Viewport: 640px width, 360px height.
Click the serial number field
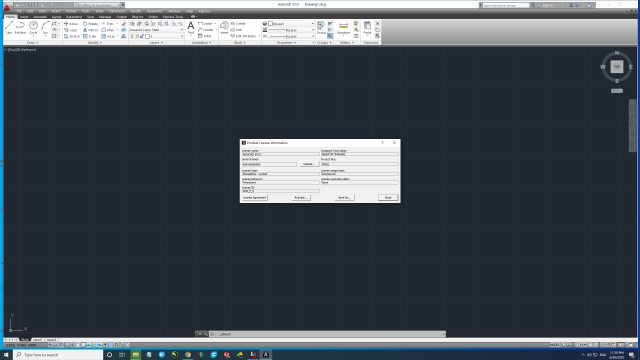(269, 164)
